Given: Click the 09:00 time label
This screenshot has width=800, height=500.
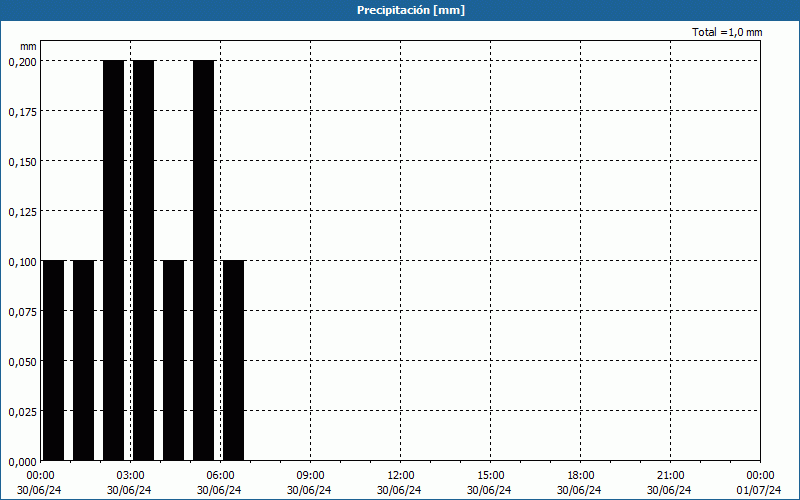Looking at the screenshot, I should 310,476.
